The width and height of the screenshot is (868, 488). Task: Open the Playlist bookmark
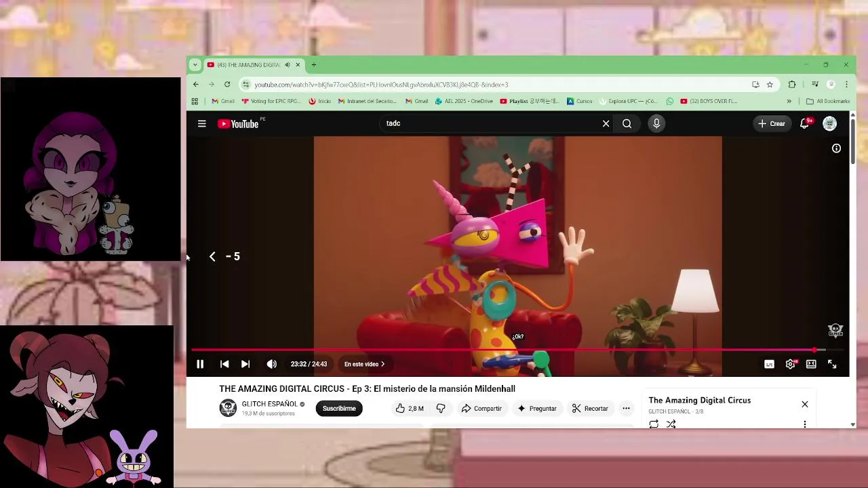530,102
